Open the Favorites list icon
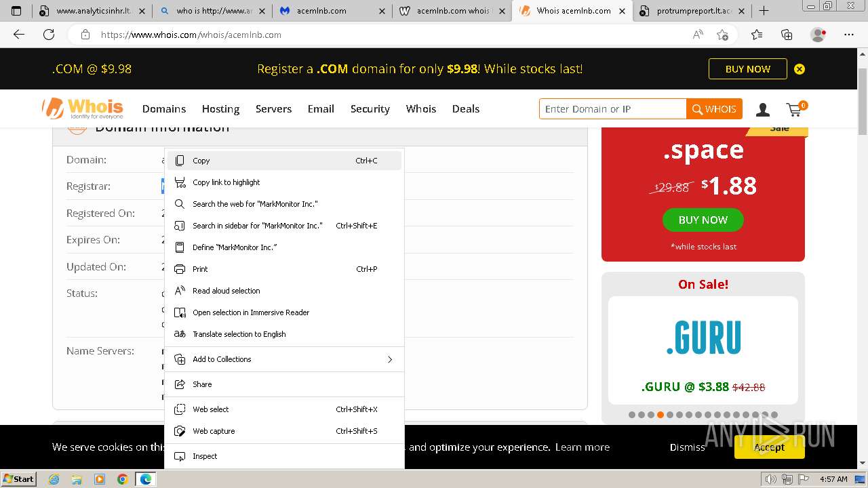 pos(757,35)
